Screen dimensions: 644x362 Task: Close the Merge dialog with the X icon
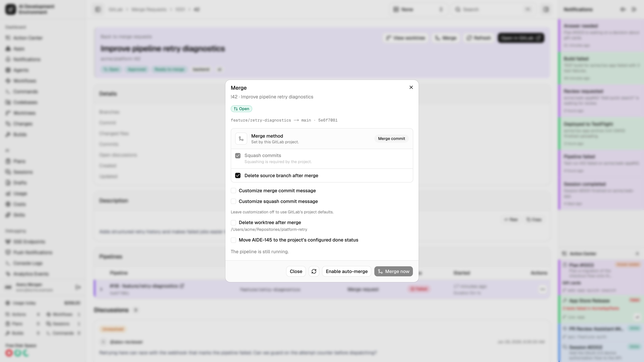pos(411,87)
